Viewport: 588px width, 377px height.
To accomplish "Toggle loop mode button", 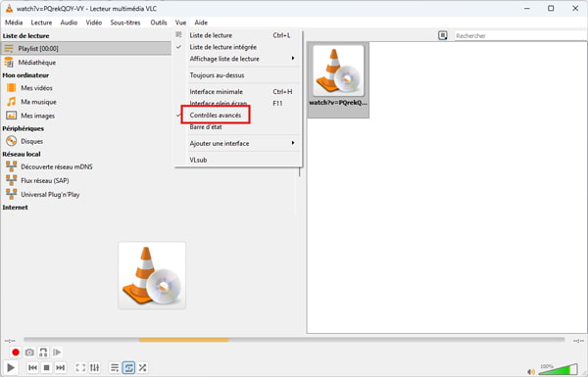I will [128, 367].
